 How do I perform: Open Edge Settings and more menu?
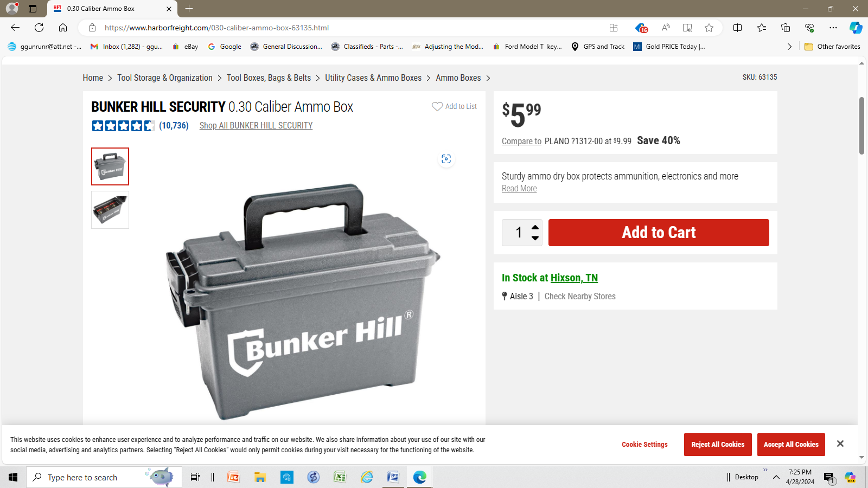coord(833,28)
